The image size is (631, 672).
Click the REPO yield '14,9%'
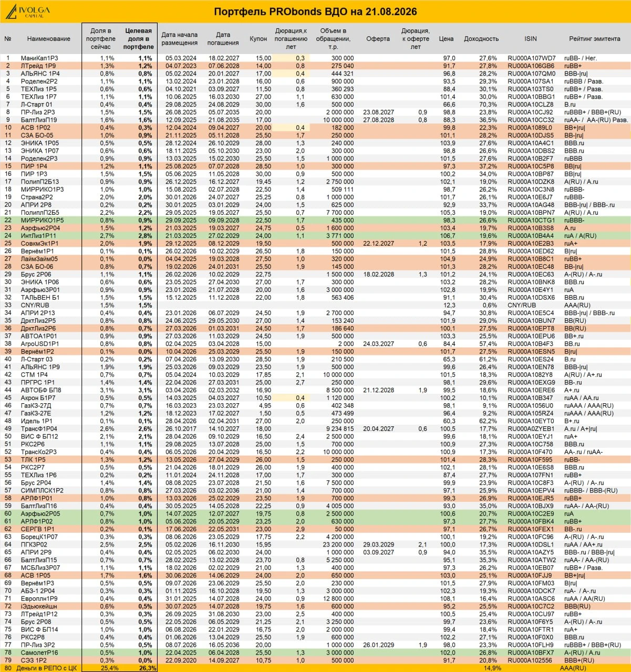[492, 668]
